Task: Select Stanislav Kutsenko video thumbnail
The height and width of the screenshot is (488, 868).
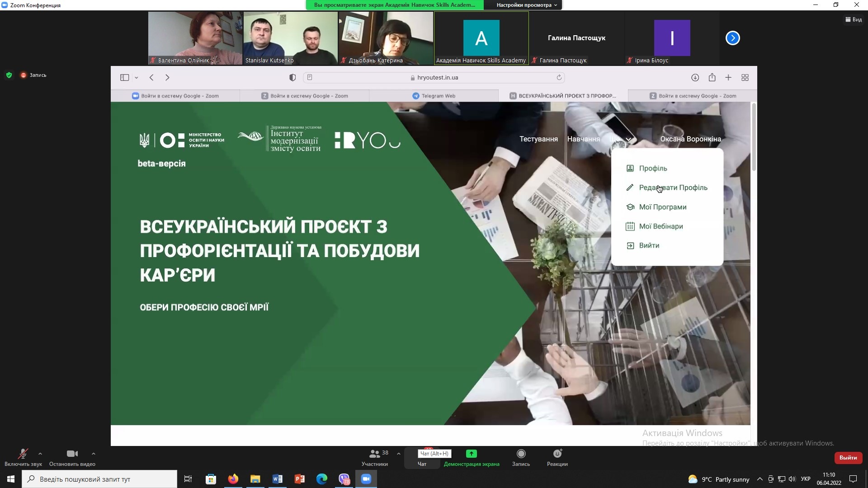Action: click(290, 38)
